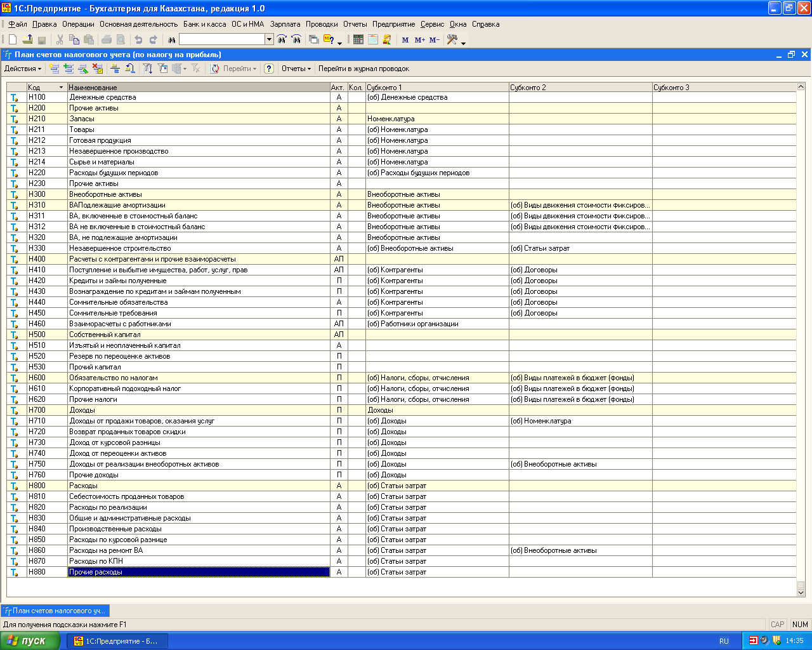Viewport: 812px width, 650px height.
Task: Click the Print icon
Action: coord(107,39)
